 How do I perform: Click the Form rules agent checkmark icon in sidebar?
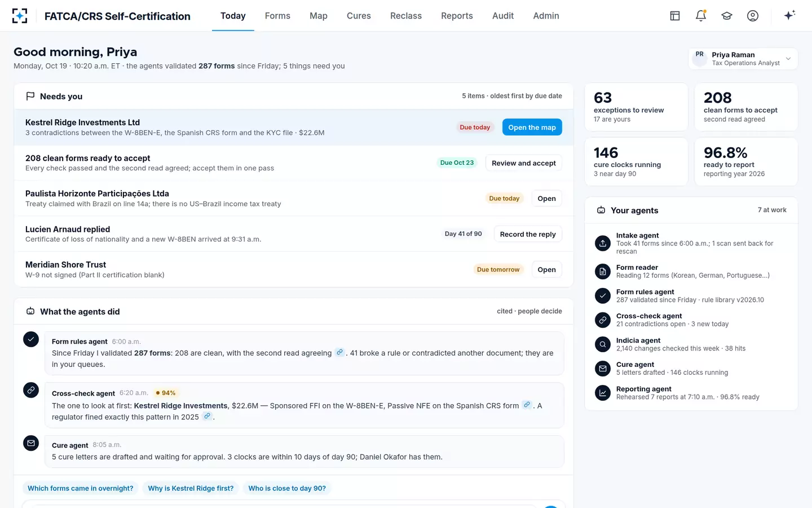603,296
